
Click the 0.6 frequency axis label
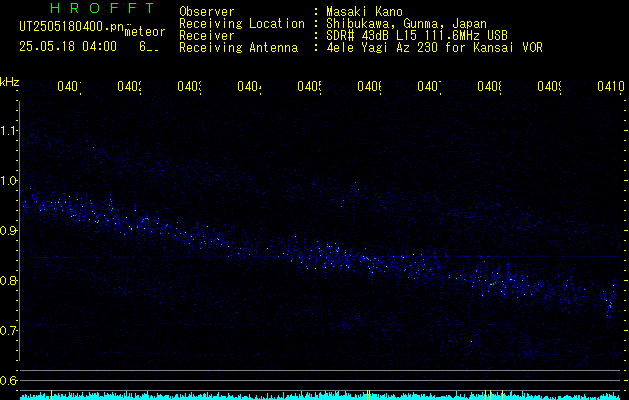9,380
